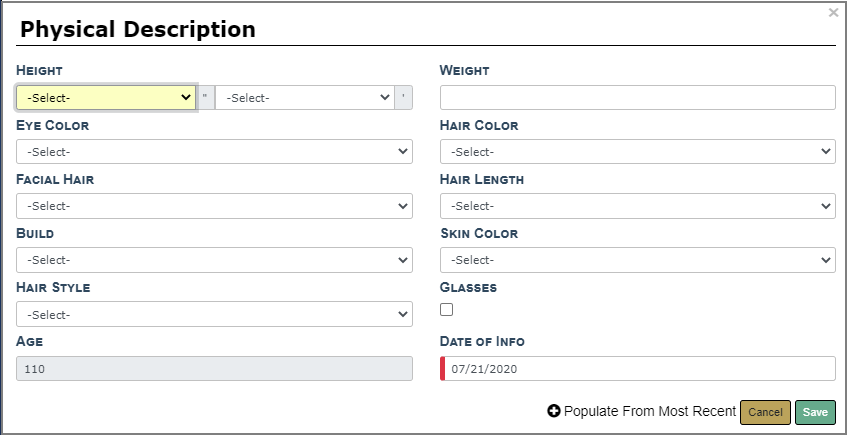
Task: Toggle the Glasses checkbox
Action: (447, 310)
